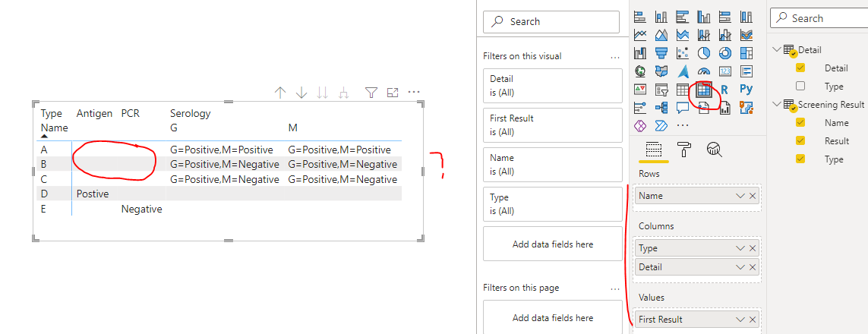Select the Table visual
868x334 pixels.
(682, 89)
